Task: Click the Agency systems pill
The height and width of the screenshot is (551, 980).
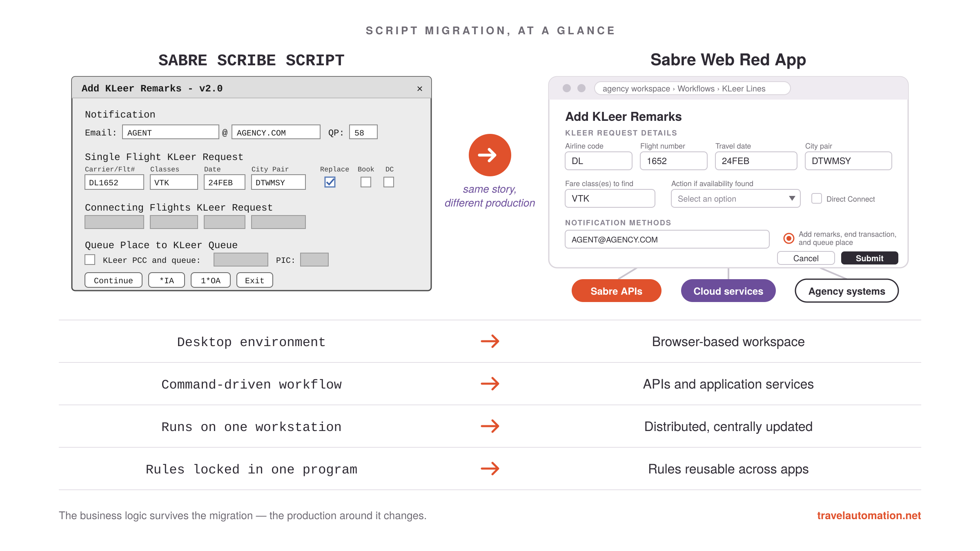Action: click(x=847, y=291)
